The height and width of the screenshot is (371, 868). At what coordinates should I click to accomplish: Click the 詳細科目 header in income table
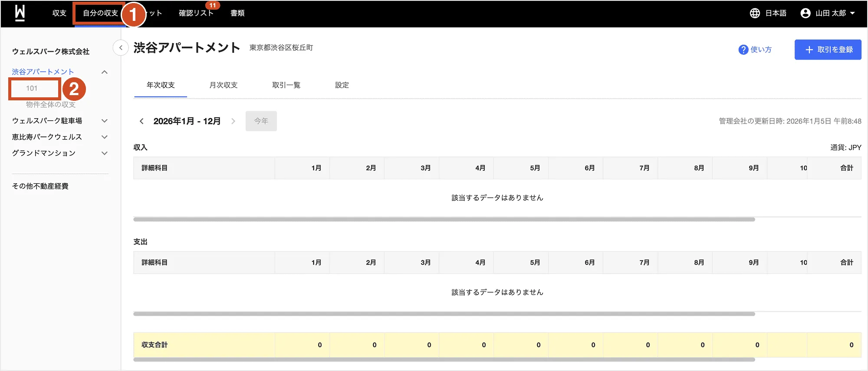pos(155,168)
